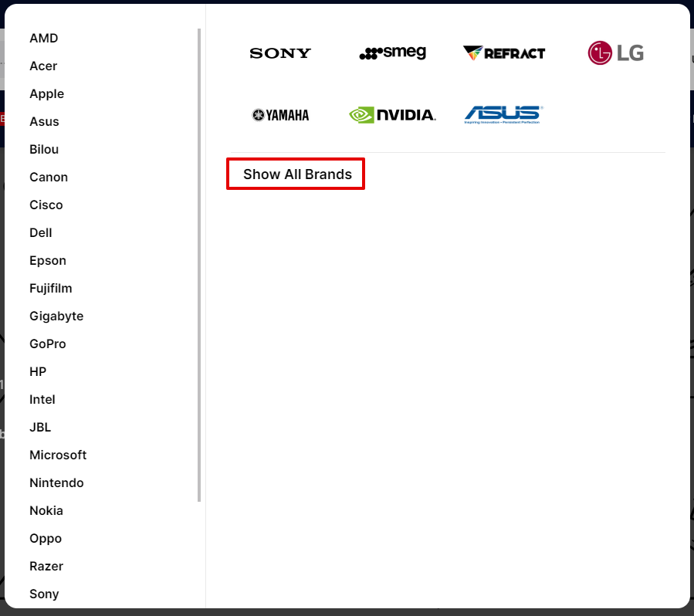Choose Epson from the brand list
The height and width of the screenshot is (616, 694).
[x=48, y=261]
